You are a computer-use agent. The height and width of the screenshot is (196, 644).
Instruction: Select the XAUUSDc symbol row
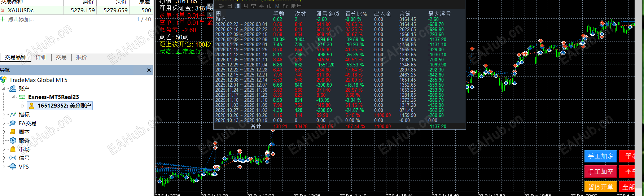(x=76, y=10)
